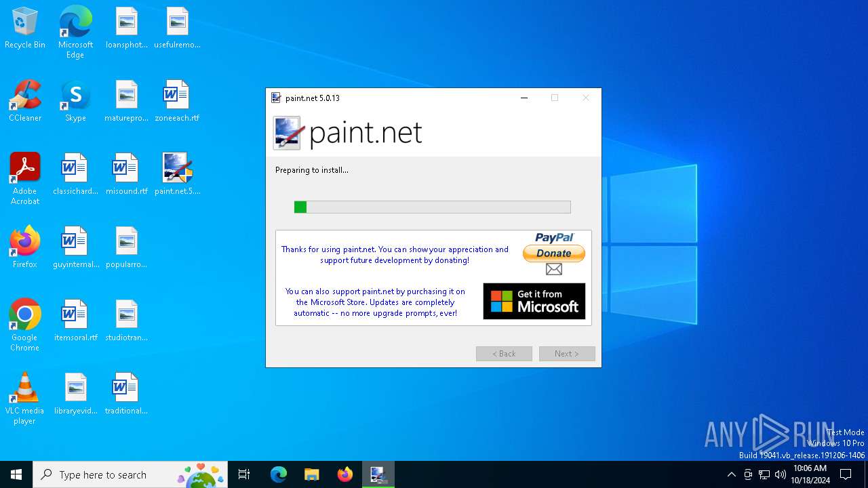The height and width of the screenshot is (488, 868).
Task: Click the PayPal Donate button
Action: point(554,253)
